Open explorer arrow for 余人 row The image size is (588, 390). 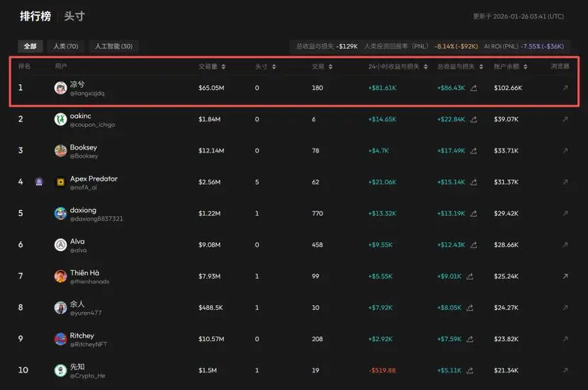coord(565,308)
